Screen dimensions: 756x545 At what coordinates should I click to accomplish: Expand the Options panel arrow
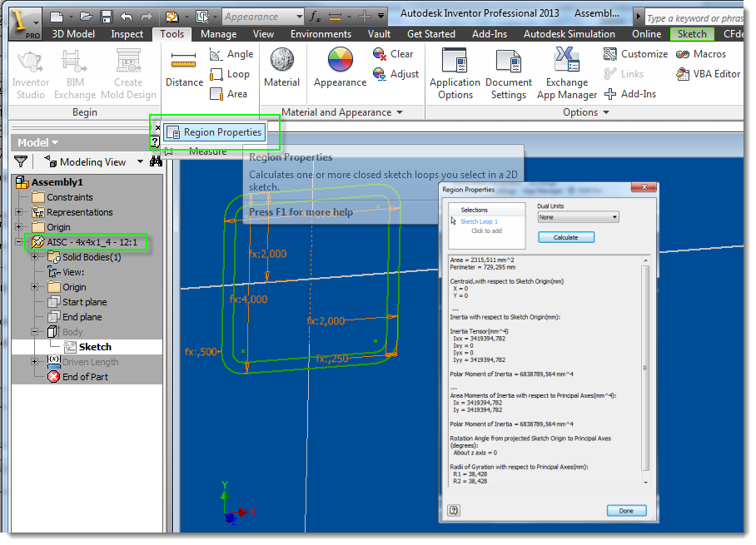point(606,112)
